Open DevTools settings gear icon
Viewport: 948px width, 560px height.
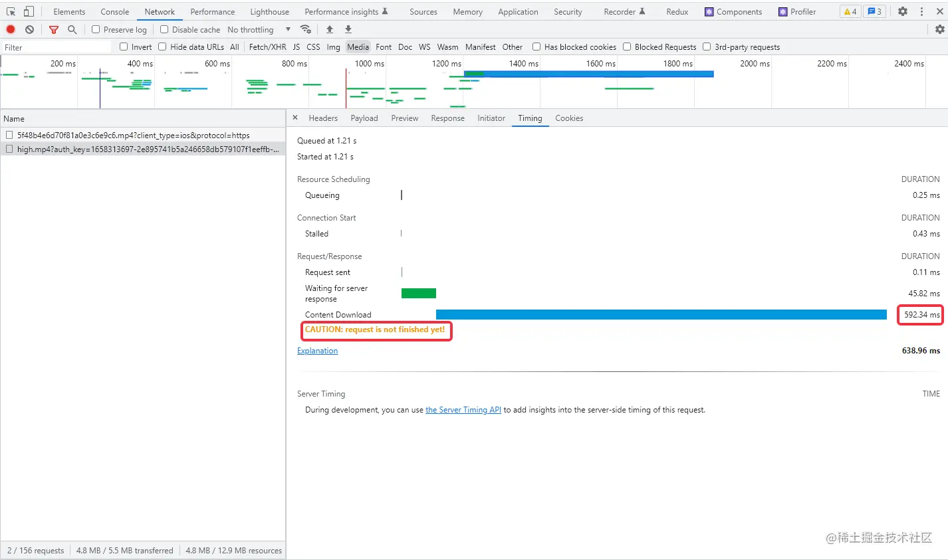[x=903, y=11]
